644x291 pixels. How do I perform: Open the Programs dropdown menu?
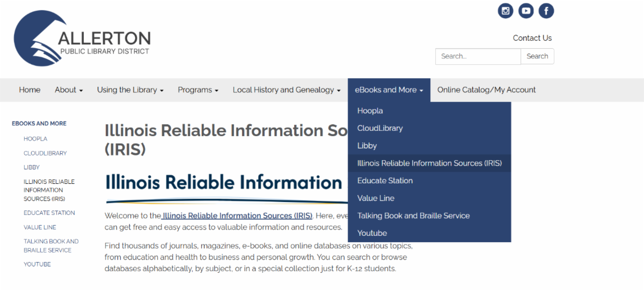[x=198, y=90]
